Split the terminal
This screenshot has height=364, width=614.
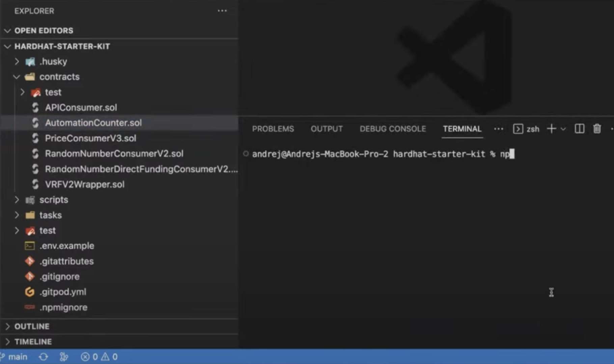579,129
